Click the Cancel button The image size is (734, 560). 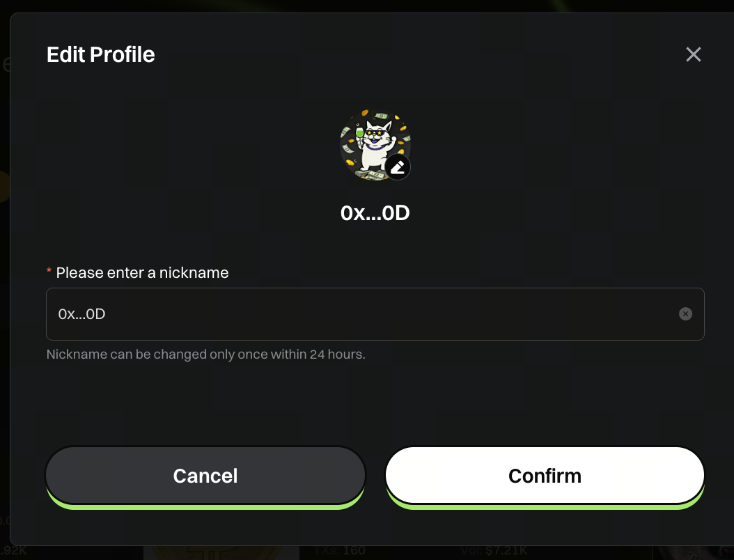205,476
